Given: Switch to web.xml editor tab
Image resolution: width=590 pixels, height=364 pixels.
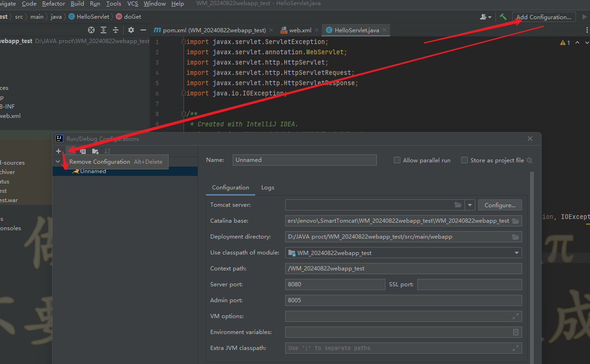Looking at the screenshot, I should tap(299, 30).
